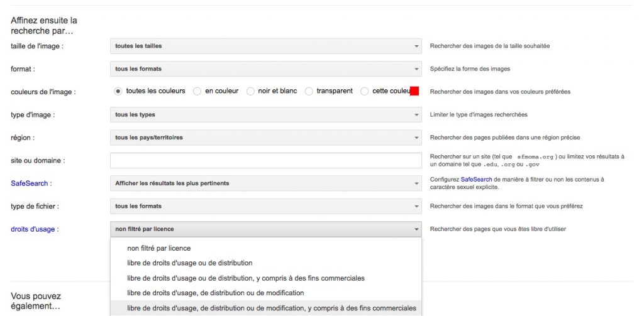644x316 pixels.
Task: Select the 'cette couleur' radio button
Action: click(365, 91)
